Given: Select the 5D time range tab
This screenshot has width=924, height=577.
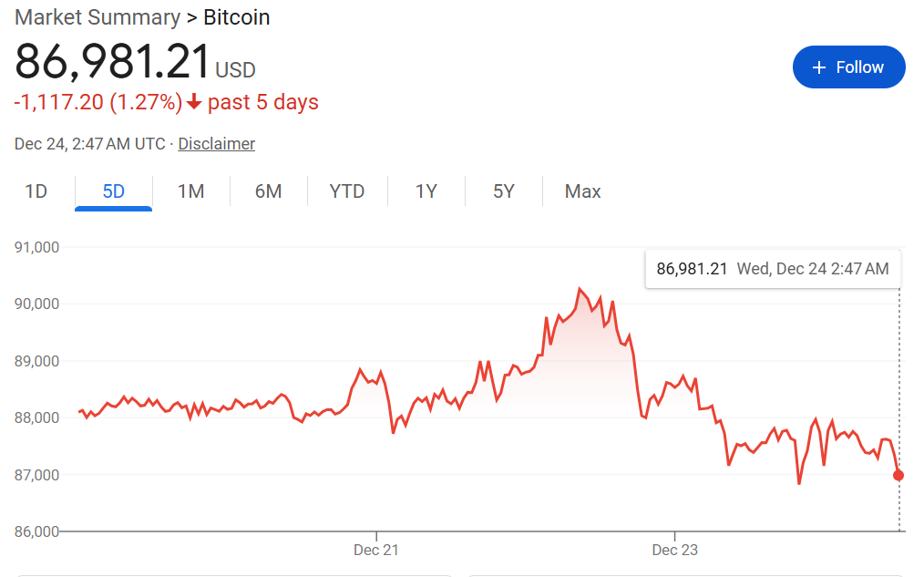Looking at the screenshot, I should (113, 191).
